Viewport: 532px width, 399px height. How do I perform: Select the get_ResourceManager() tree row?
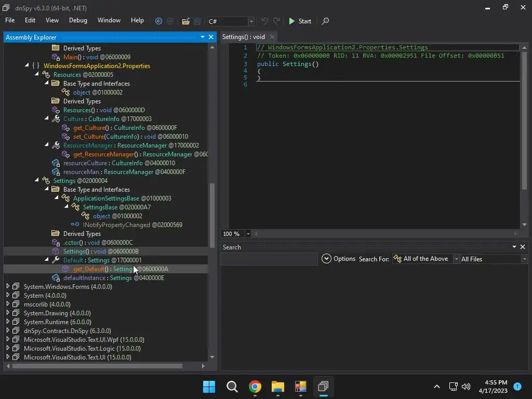105,154
